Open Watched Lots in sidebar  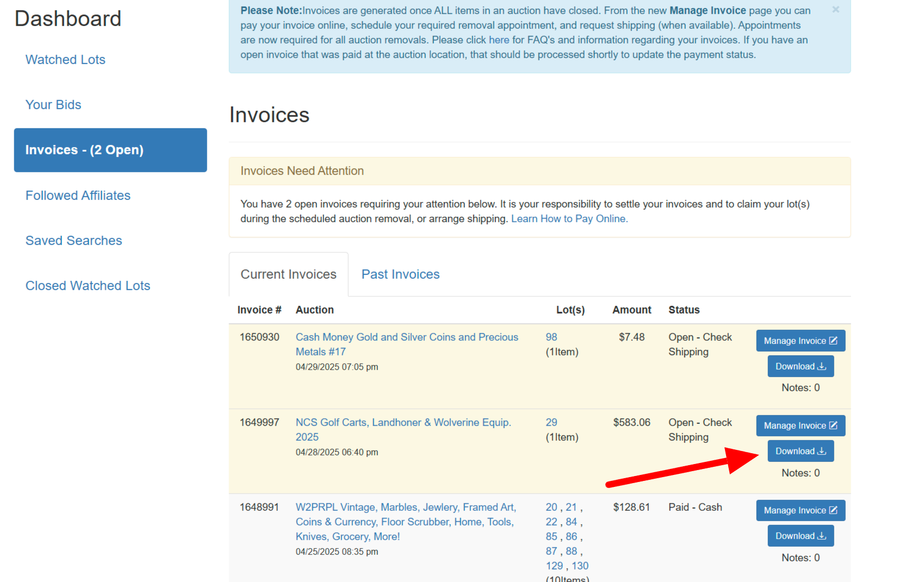(x=65, y=60)
